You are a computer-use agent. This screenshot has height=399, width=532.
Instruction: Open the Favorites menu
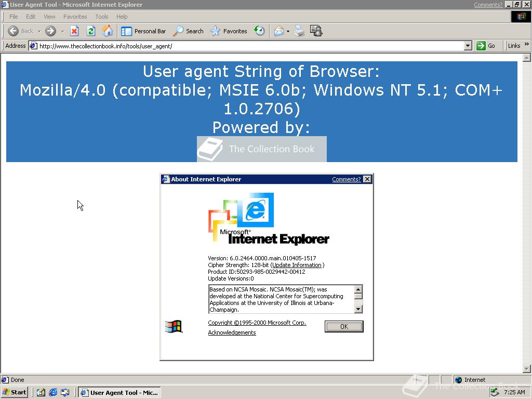tap(75, 17)
